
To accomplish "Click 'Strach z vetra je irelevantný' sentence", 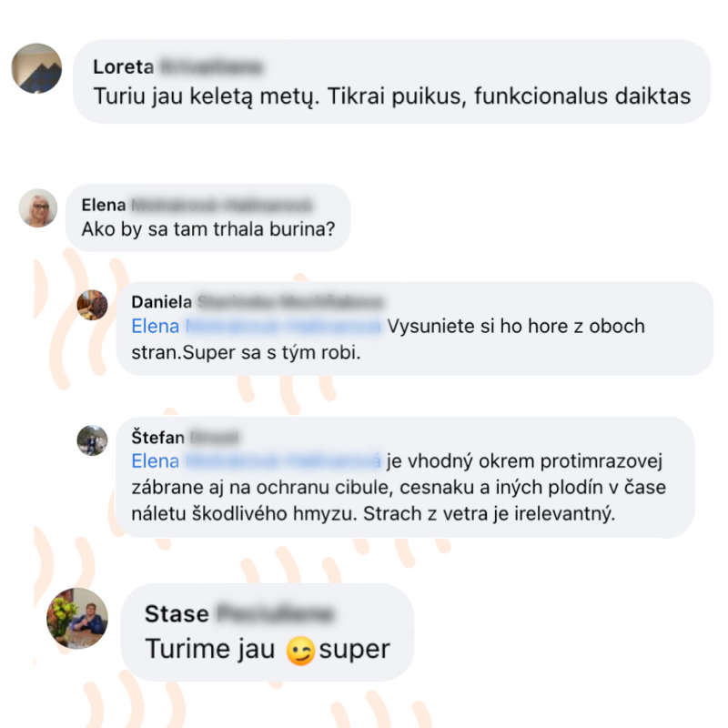I will (x=490, y=514).
